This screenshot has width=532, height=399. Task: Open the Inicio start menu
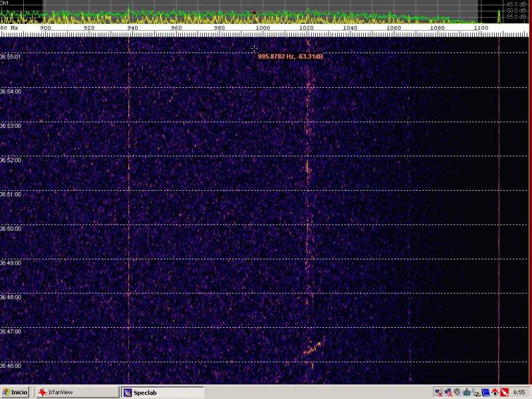click(15, 392)
